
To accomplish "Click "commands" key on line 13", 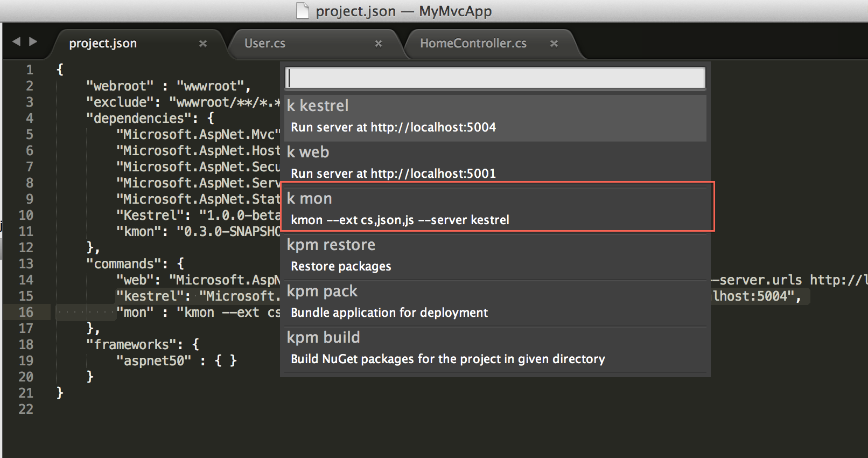I will click(x=124, y=263).
